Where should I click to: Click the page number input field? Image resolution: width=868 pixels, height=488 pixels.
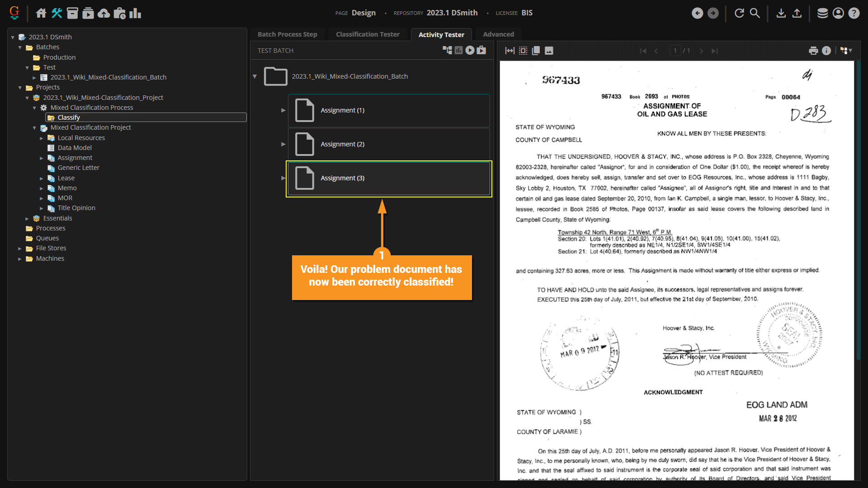coord(675,51)
